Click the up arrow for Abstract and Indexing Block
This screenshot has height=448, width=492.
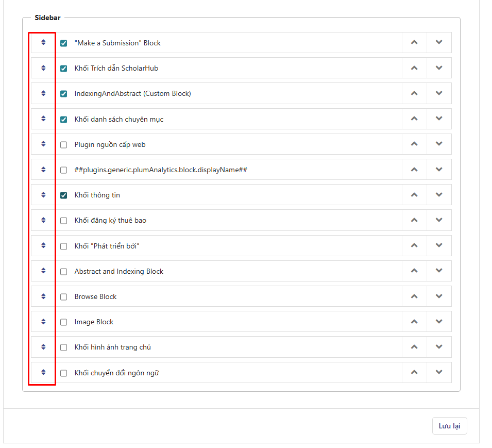tap(414, 271)
